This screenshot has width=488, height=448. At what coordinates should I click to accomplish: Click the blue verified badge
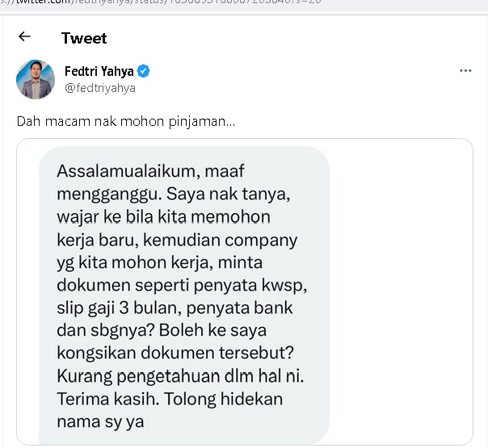[x=143, y=71]
